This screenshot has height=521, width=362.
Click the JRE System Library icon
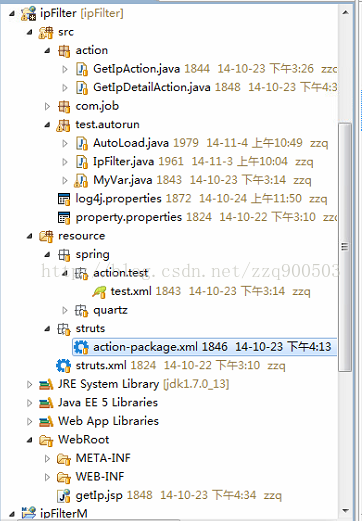[x=46, y=385]
